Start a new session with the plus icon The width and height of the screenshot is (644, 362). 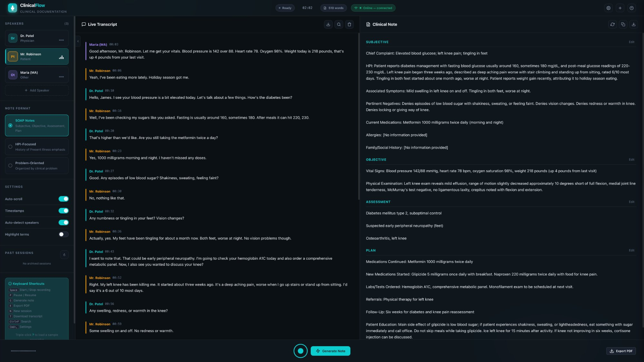[x=620, y=8]
